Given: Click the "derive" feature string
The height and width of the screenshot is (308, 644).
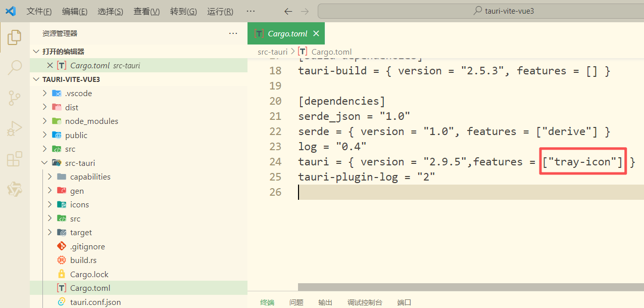Looking at the screenshot, I should click(x=567, y=131).
